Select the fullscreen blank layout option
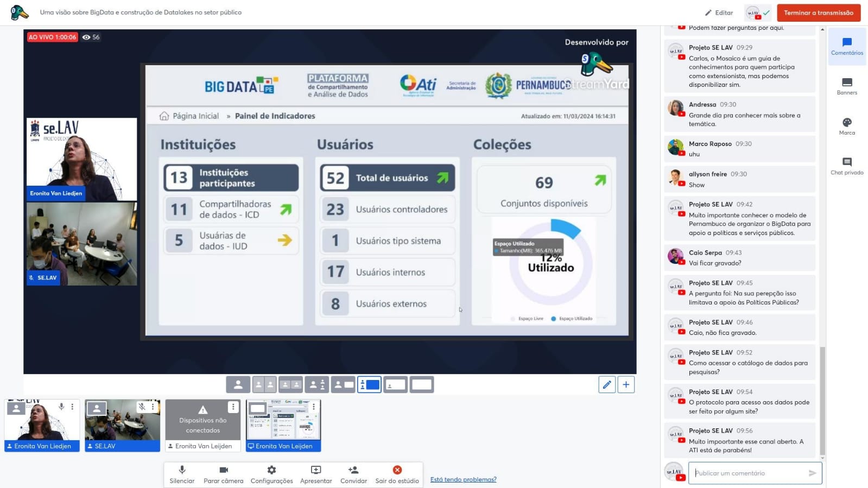Screen dimensions: 868x488 (422, 385)
